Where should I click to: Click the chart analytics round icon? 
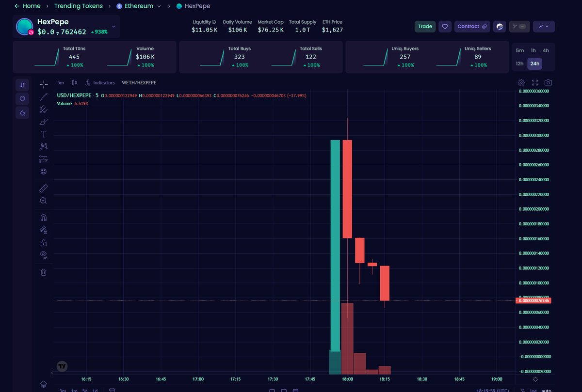(x=500, y=27)
